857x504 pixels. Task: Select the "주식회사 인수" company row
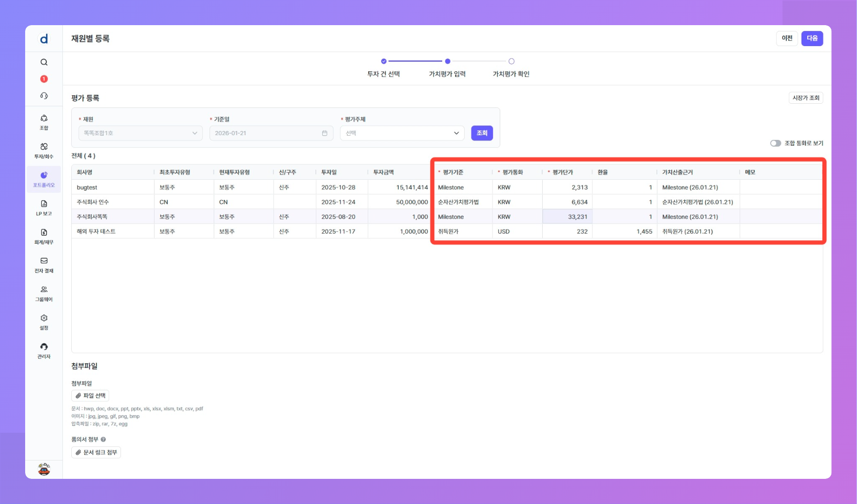point(93,202)
